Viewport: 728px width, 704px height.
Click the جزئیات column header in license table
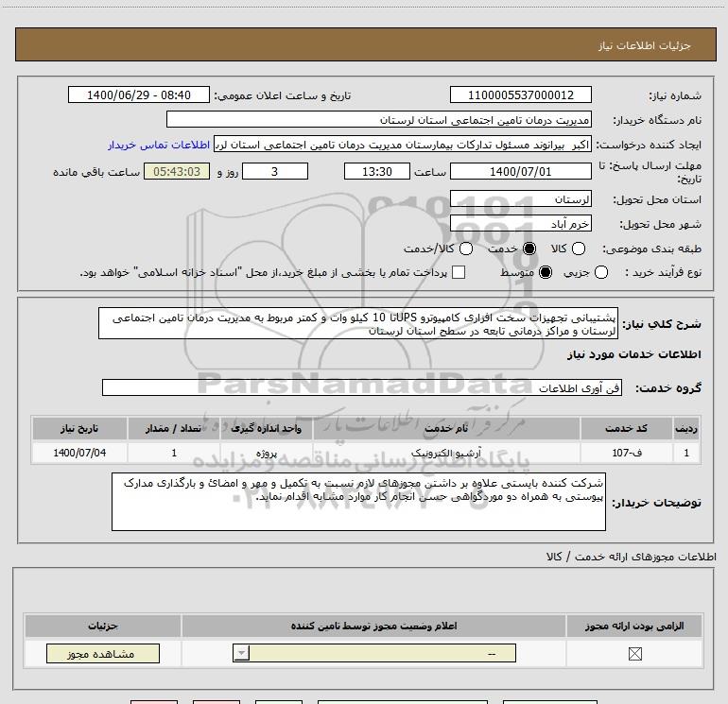[103, 626]
